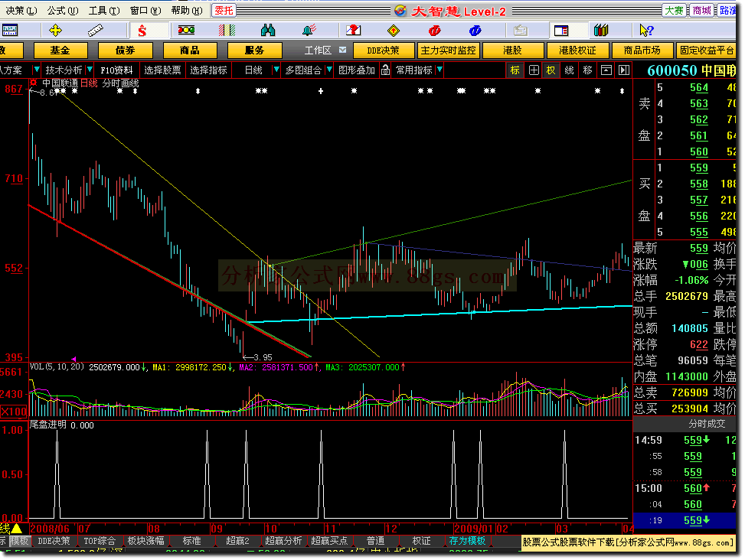This screenshot has width=745, height=560.
Task: Click the F10资料 toolbar button
Action: pos(117,70)
